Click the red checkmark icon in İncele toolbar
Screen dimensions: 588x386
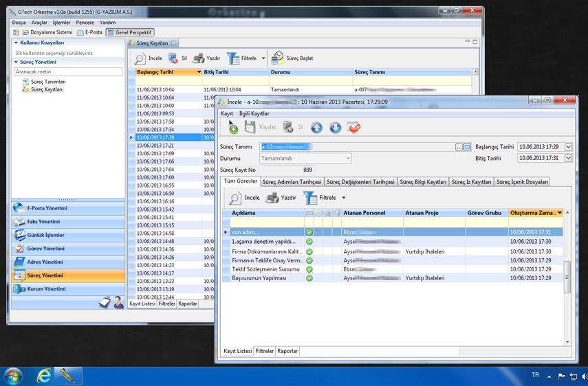354,128
